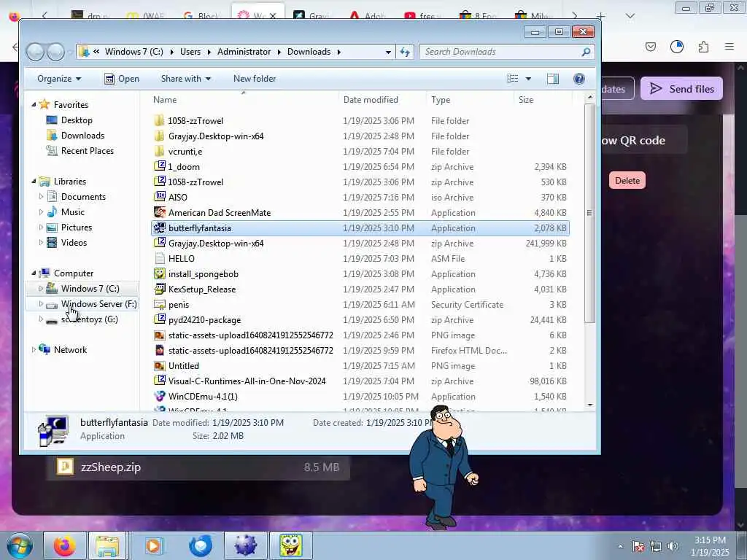Select the butterflyfantasia application icon

tap(159, 227)
